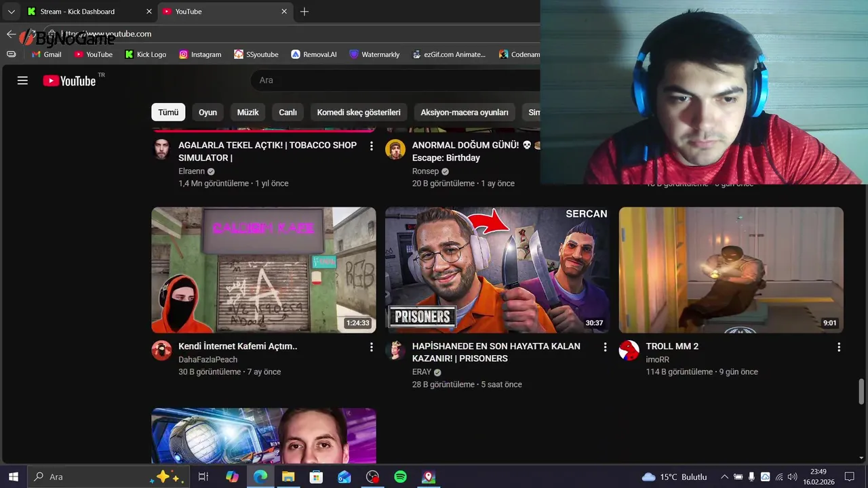This screenshot has width=868, height=488.
Task: Open DahaFazlaPeach channel avatar
Action: click(161, 350)
